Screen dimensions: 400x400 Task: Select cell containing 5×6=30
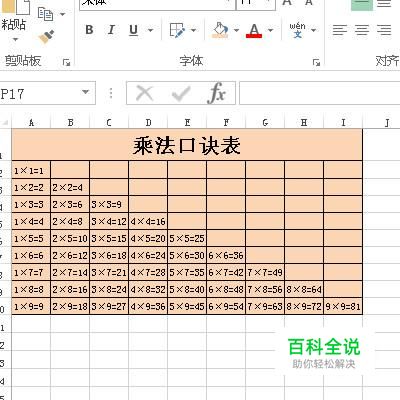[x=187, y=255]
